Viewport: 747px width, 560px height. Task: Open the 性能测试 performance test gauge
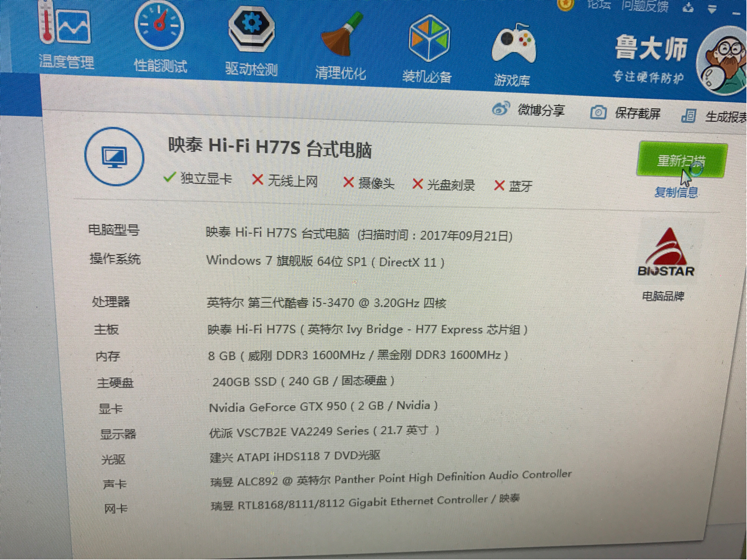coord(160,38)
